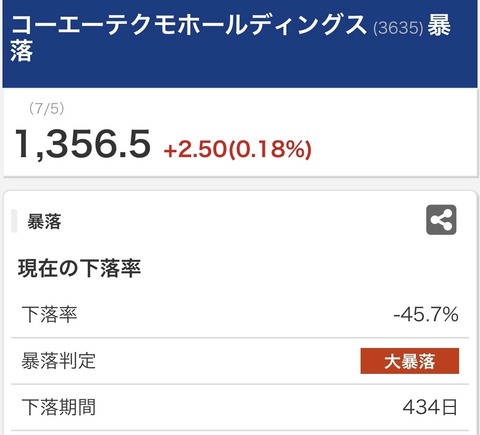The image size is (480, 435).
Task: Click the share icon in the 暴落 card
Action: click(x=441, y=220)
